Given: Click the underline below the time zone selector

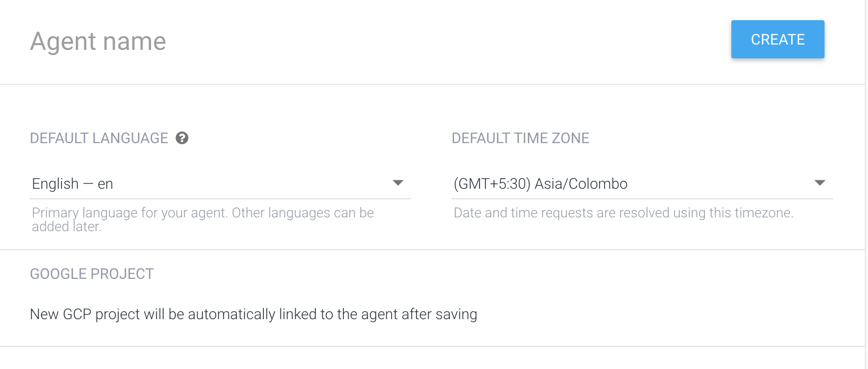Looking at the screenshot, I should [x=641, y=199].
